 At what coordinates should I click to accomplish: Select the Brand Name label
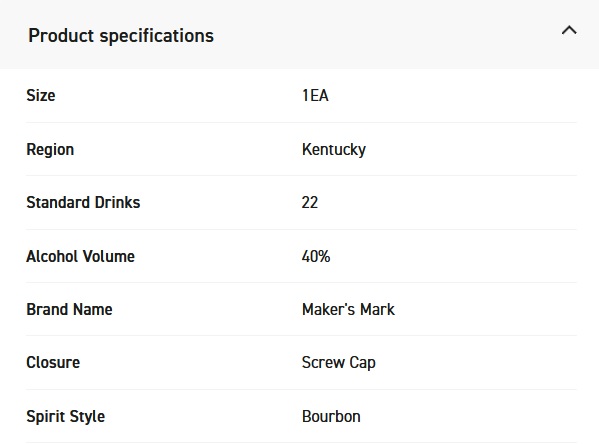(x=70, y=309)
